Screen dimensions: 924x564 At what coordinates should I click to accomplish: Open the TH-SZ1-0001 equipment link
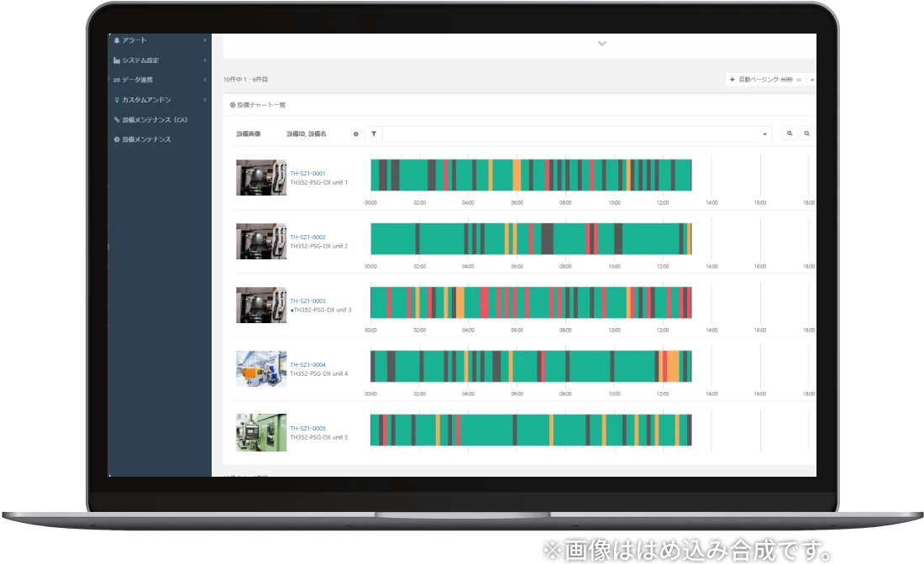click(x=307, y=174)
